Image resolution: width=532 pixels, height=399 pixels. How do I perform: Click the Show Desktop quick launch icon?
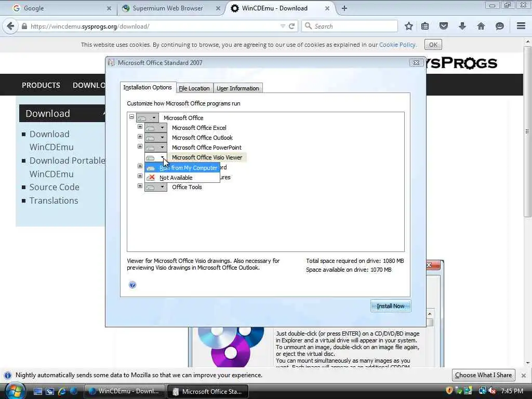tap(37, 391)
